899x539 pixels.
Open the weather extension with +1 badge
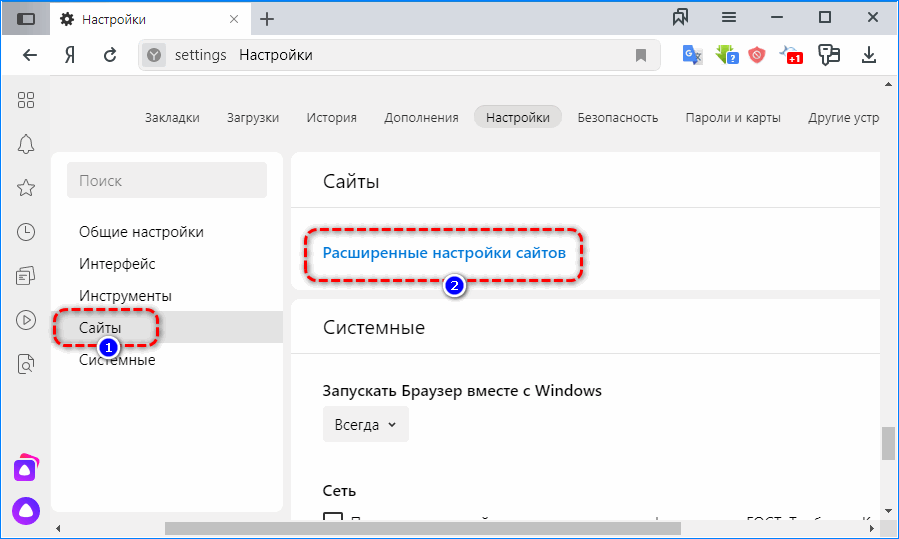point(791,55)
